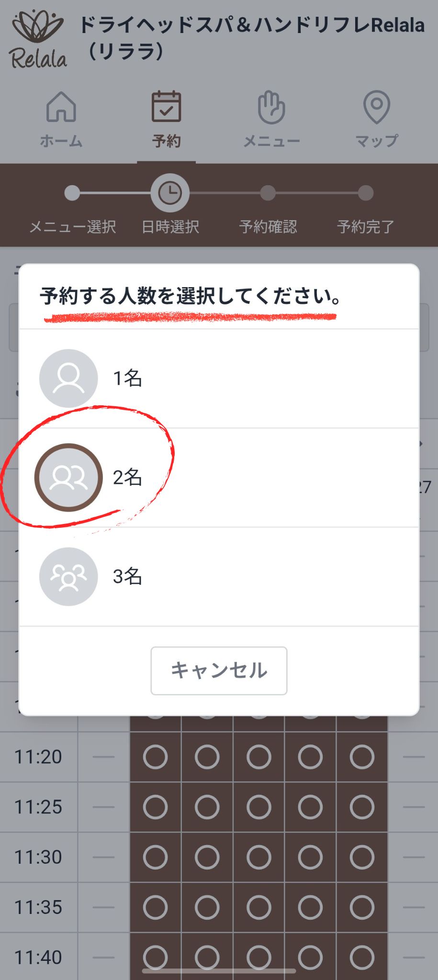
Task: Select the 日時選択 clock step icon
Action: click(170, 193)
